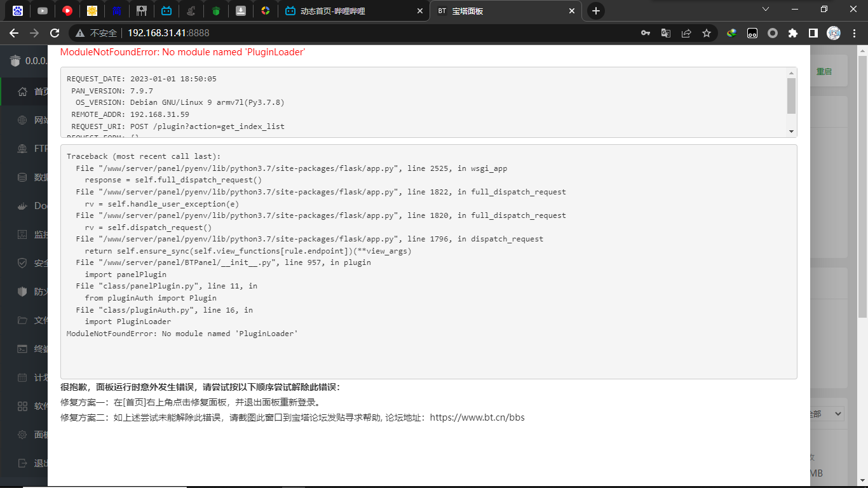Open the saved passwords key icon
This screenshot has width=868, height=488.
646,33
